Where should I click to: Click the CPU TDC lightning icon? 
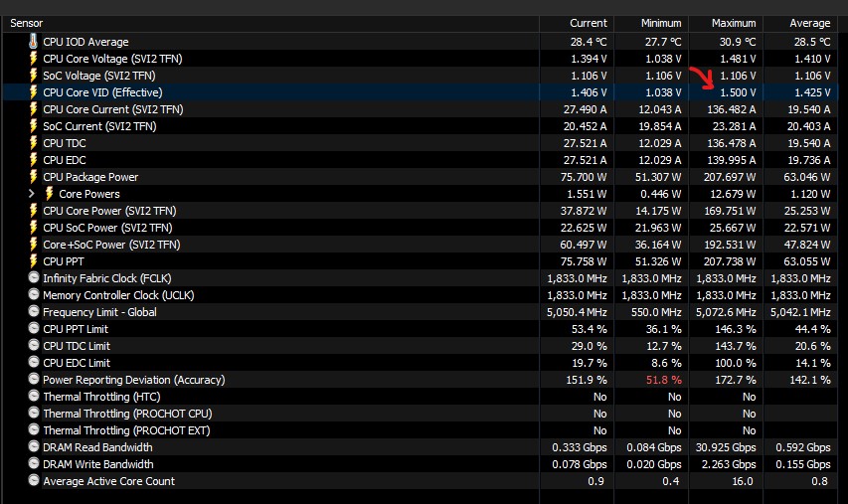33,143
